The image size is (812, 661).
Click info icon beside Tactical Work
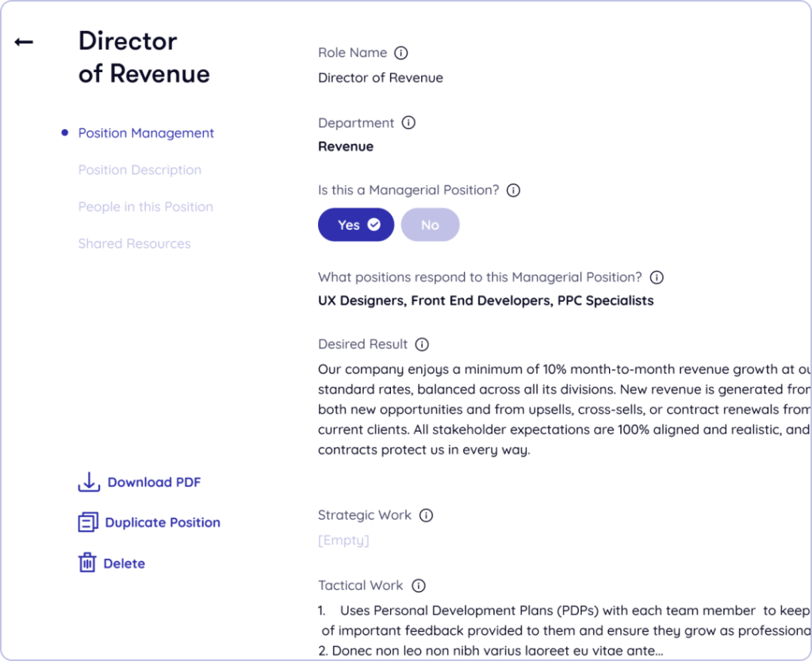[x=418, y=586]
